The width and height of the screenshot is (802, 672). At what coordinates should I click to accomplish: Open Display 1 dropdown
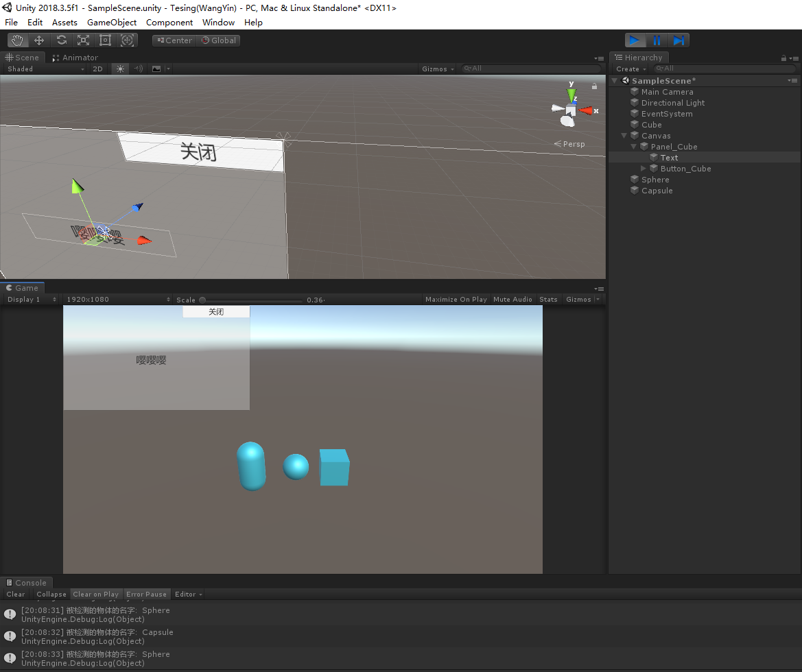32,299
